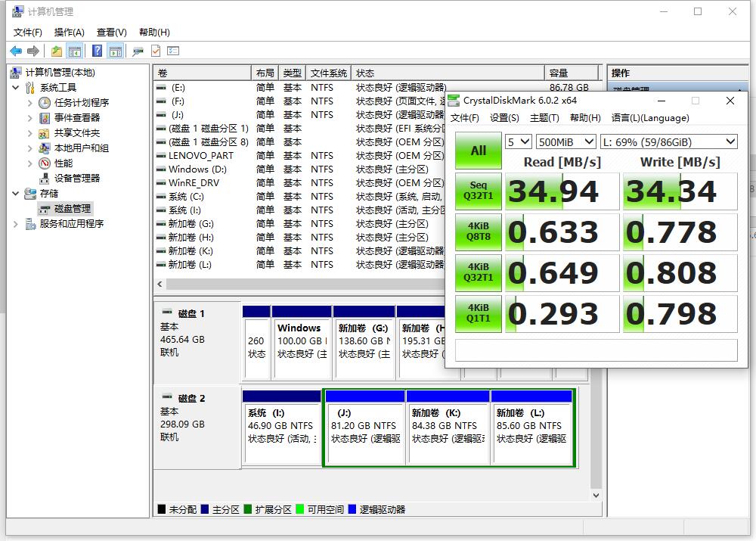Select the 新加卷 (K:) volume row in list
Image resolution: width=756 pixels, height=541 pixels.
tap(299, 251)
